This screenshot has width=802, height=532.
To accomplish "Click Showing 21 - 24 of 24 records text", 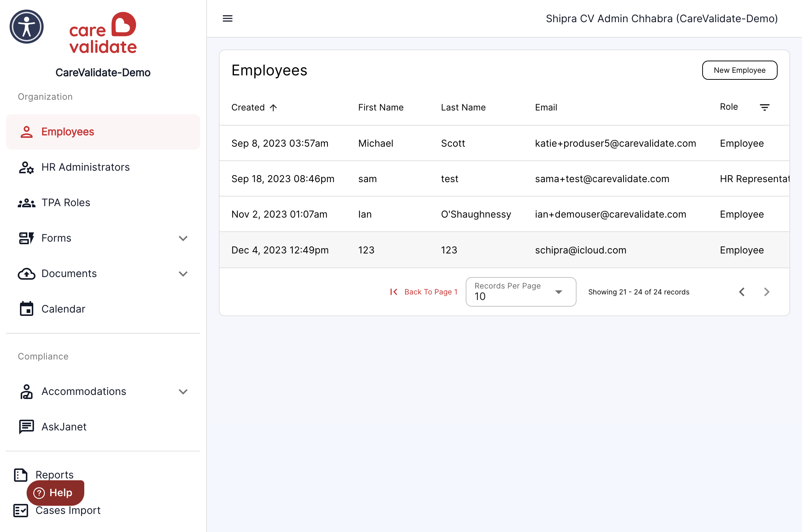I will (x=639, y=292).
